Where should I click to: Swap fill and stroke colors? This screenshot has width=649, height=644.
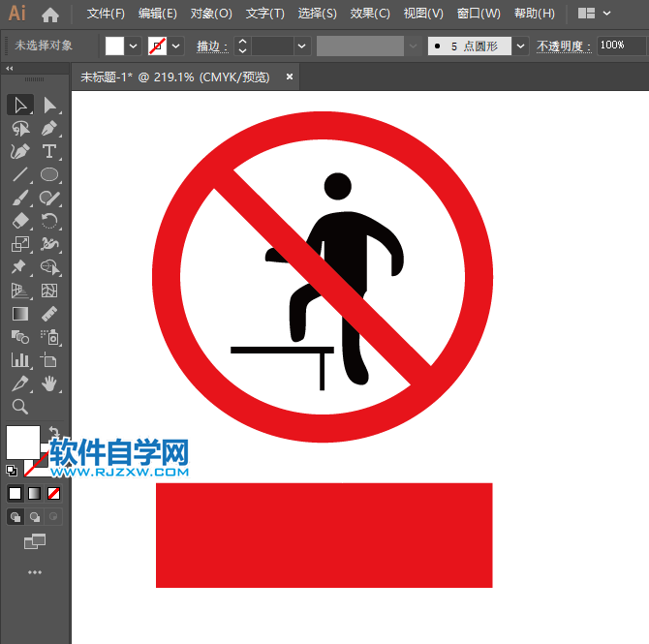click(x=54, y=432)
